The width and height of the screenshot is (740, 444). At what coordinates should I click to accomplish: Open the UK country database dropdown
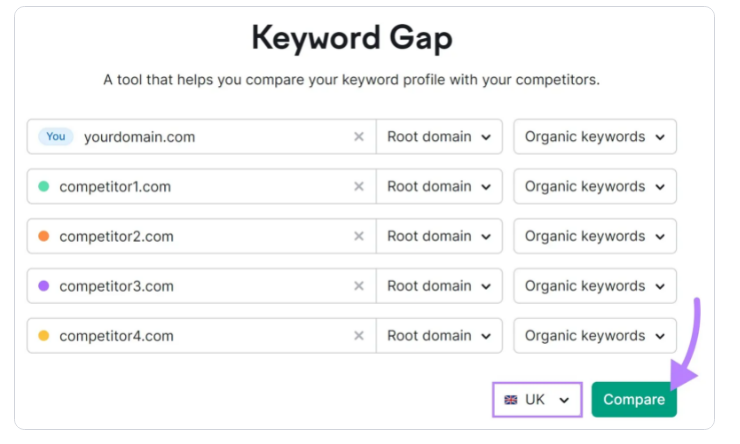[x=538, y=400]
